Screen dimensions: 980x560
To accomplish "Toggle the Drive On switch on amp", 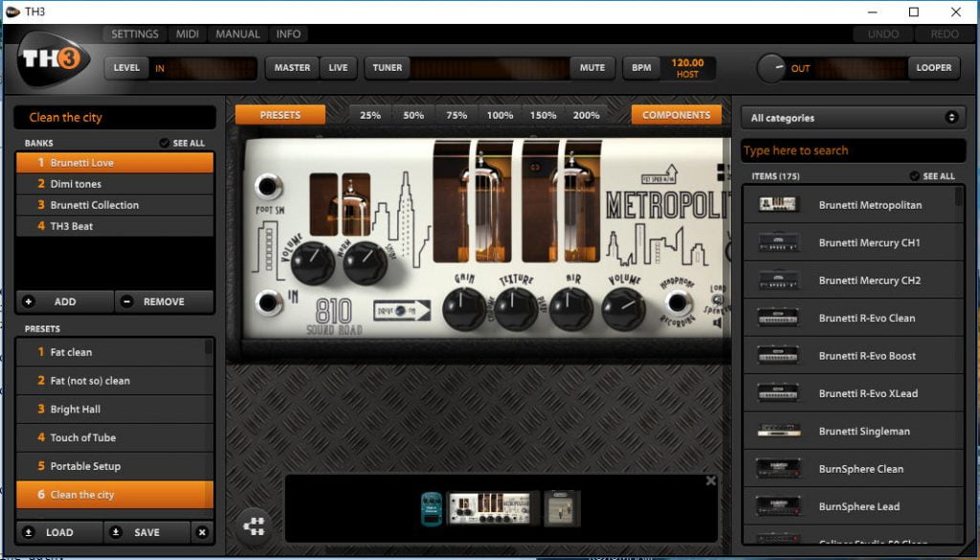I will [x=401, y=310].
